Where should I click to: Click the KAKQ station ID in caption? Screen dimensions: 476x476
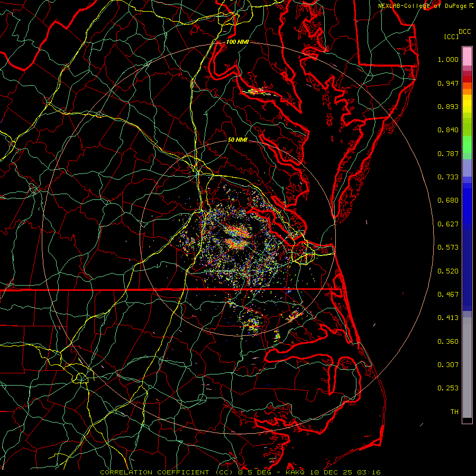point(296,472)
